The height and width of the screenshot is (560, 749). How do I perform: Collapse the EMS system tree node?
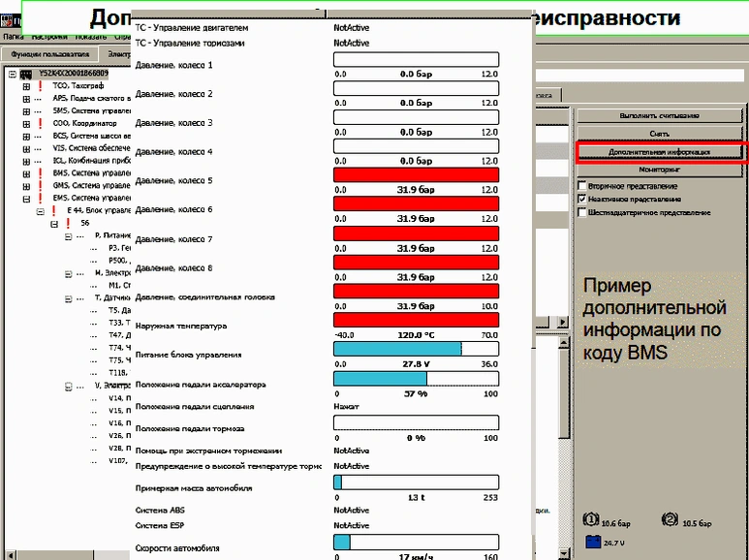(26, 199)
